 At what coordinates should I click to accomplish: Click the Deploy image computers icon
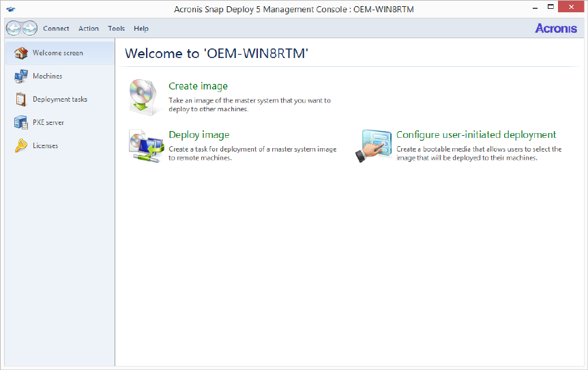click(146, 145)
